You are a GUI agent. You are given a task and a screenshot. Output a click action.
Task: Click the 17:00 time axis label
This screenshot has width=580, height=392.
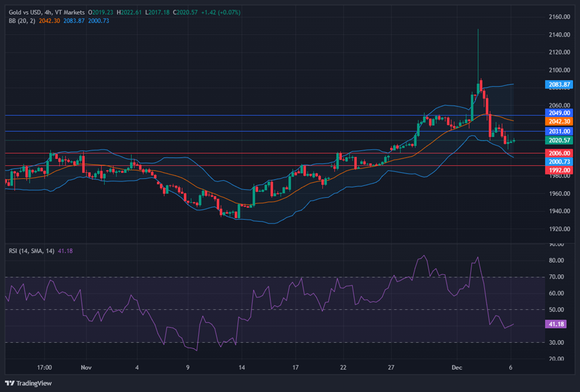point(45,367)
